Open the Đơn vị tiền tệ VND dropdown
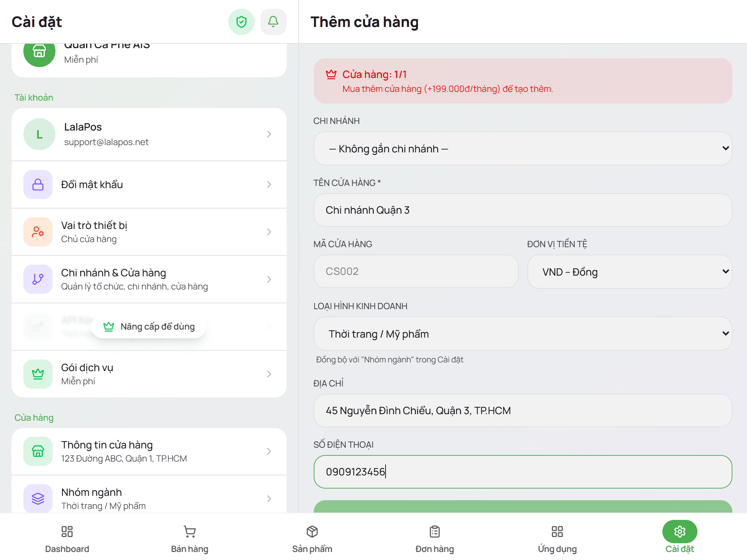Image resolution: width=747 pixels, height=560 pixels. coord(630,272)
